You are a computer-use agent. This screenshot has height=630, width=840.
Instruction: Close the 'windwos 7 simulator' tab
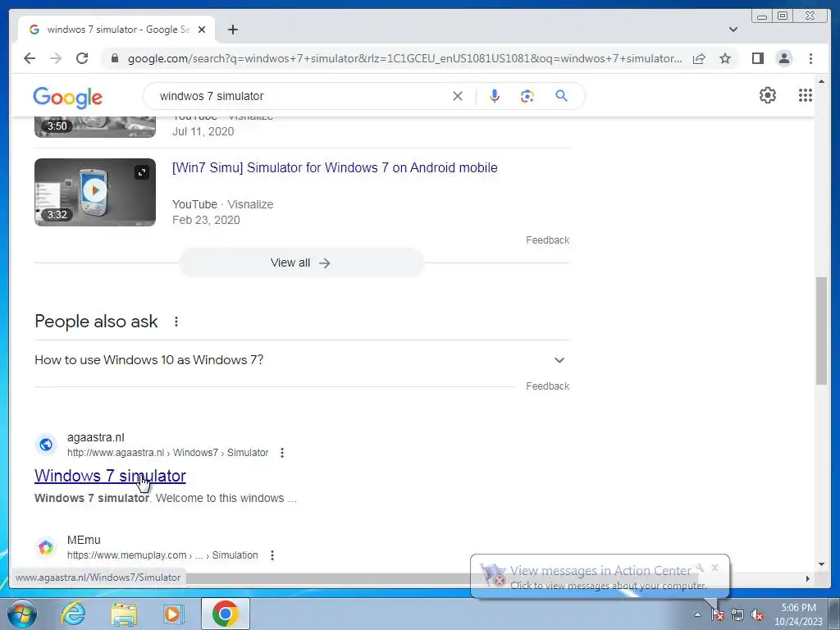(202, 30)
